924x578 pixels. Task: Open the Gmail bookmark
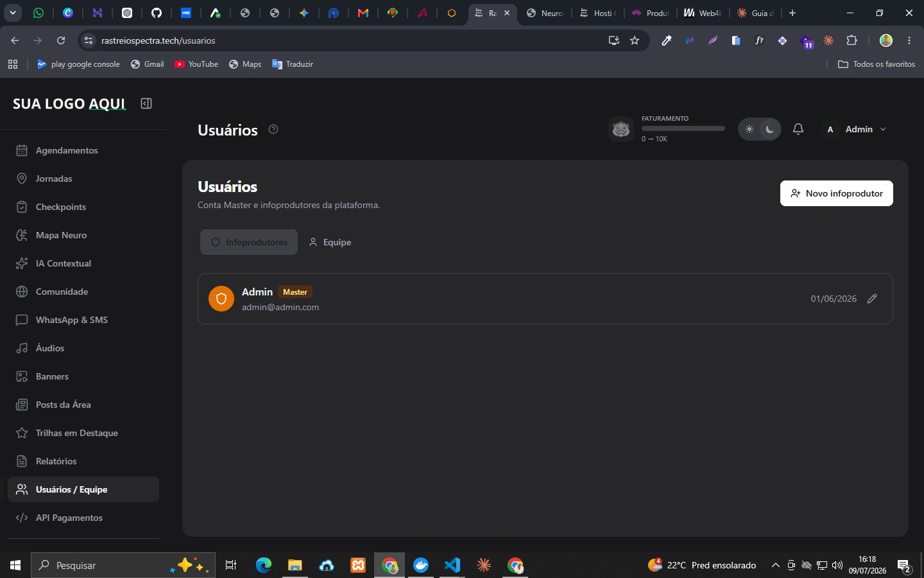pyautogui.click(x=147, y=64)
